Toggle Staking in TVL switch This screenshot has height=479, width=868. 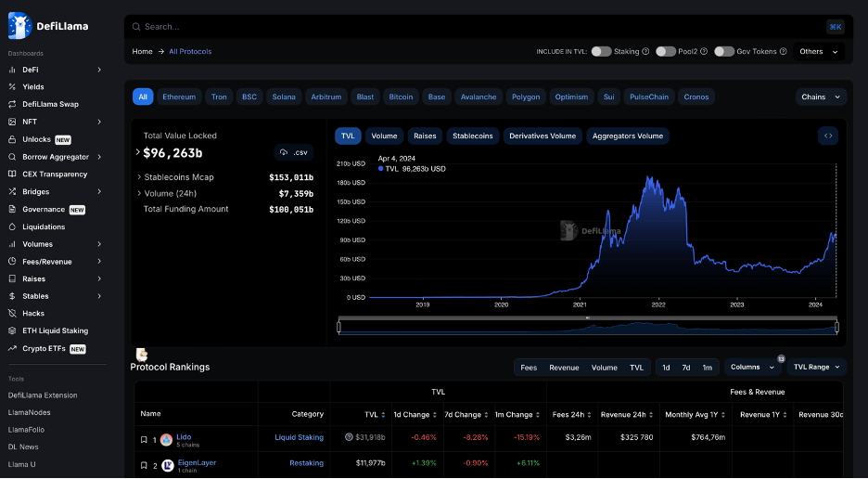pyautogui.click(x=601, y=52)
